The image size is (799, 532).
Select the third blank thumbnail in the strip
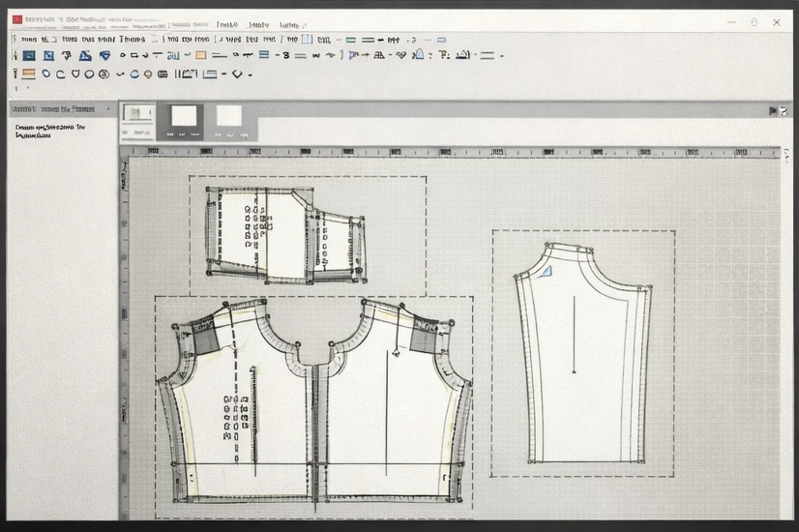(229, 117)
